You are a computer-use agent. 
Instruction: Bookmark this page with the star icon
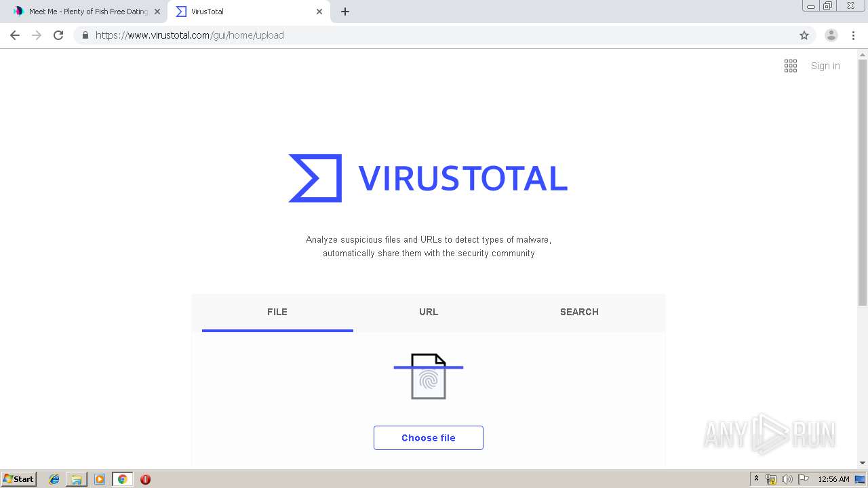804,35
